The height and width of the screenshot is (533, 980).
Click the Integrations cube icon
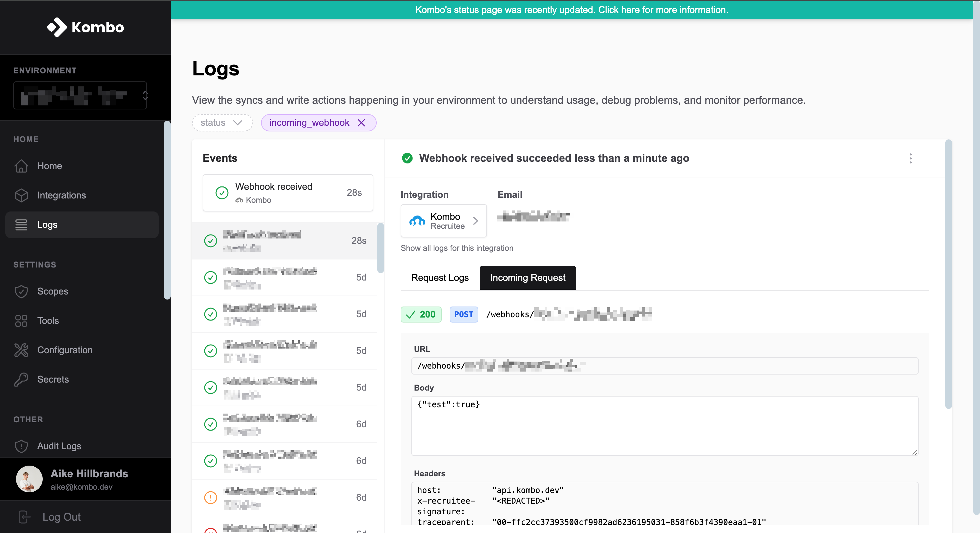point(21,195)
